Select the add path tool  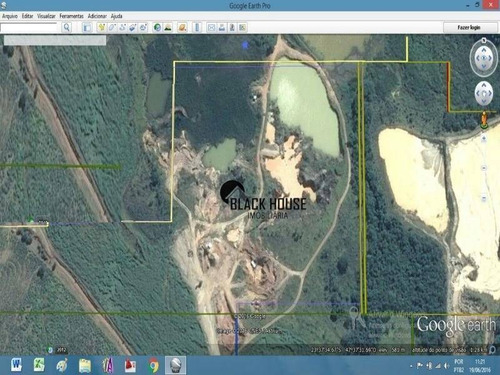[122, 27]
